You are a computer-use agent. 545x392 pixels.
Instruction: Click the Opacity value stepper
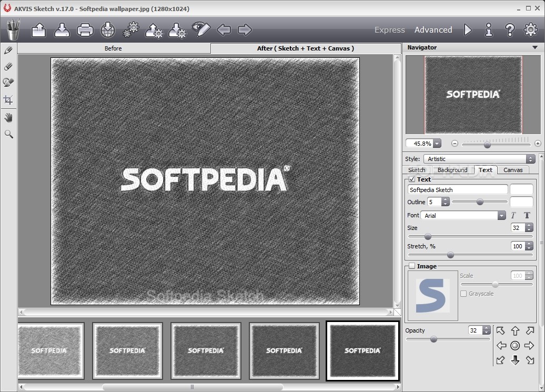point(487,330)
